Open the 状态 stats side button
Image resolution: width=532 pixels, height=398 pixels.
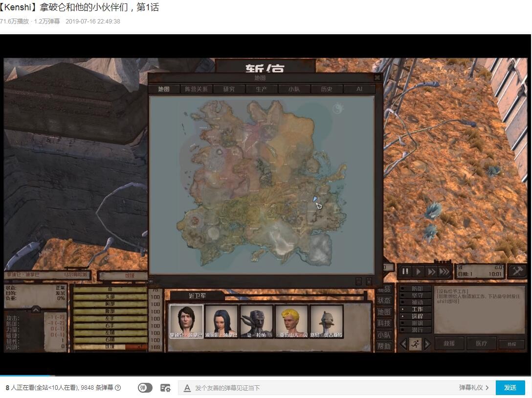click(384, 301)
